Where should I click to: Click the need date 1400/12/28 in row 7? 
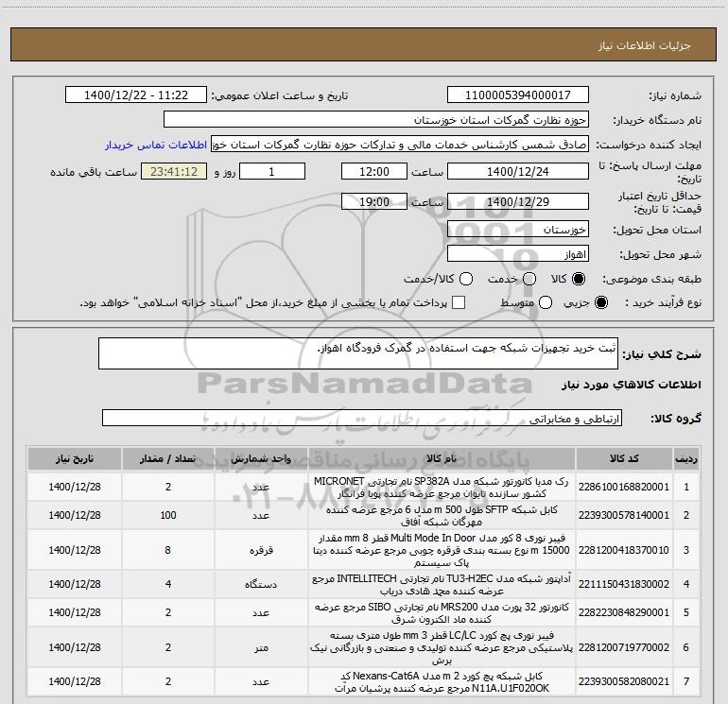(75, 681)
